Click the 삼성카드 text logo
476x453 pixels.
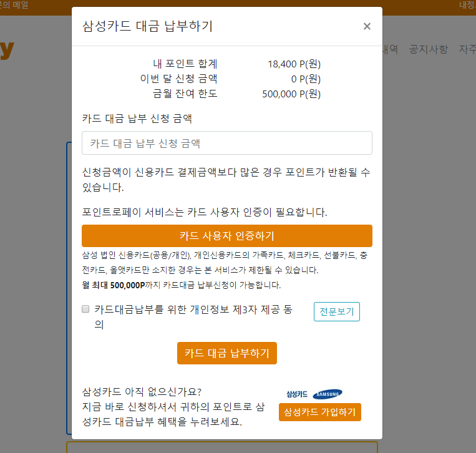click(297, 394)
